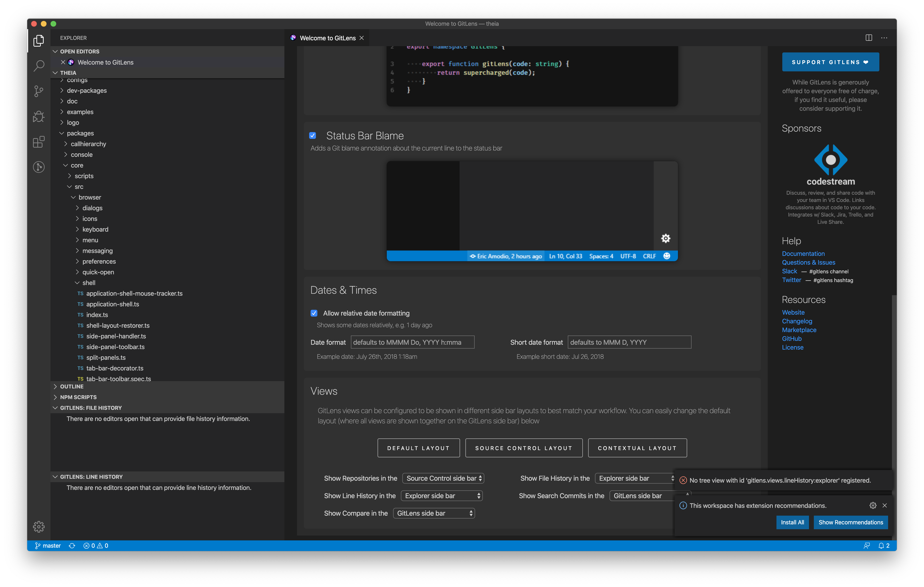Open the Documentation link under Help

click(x=803, y=253)
